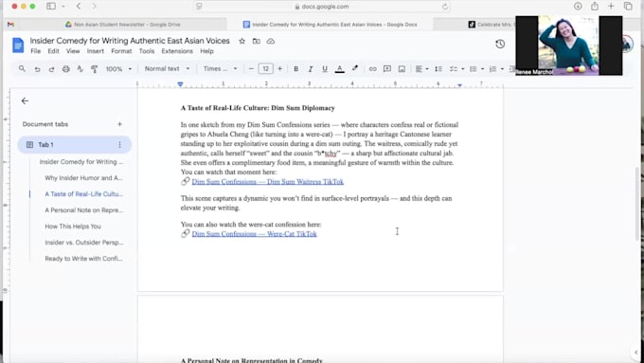Go back in Safari
The width and height of the screenshot is (644, 363).
click(x=79, y=7)
